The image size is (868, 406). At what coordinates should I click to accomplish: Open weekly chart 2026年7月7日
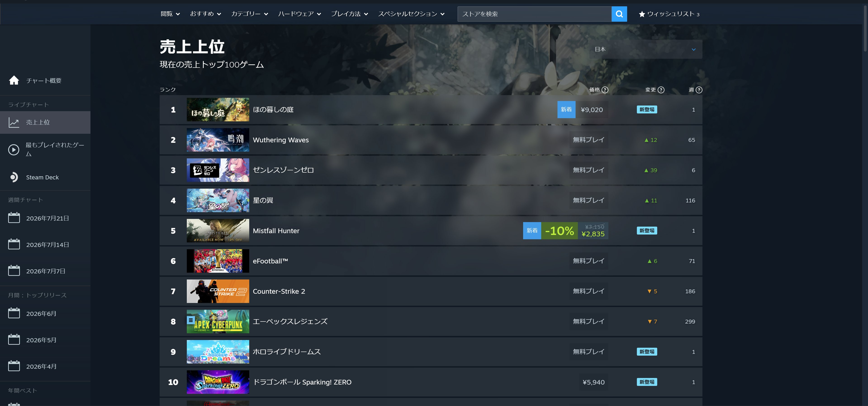click(x=45, y=271)
